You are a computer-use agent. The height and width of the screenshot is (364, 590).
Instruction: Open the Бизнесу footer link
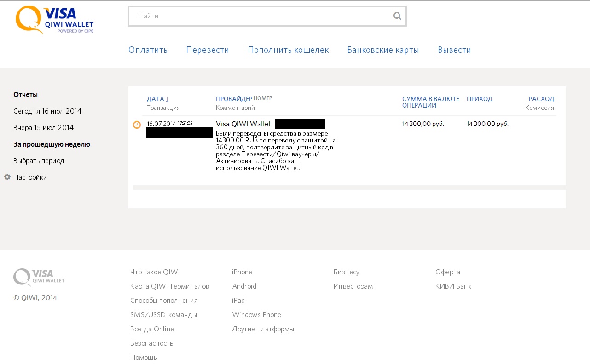pos(347,272)
